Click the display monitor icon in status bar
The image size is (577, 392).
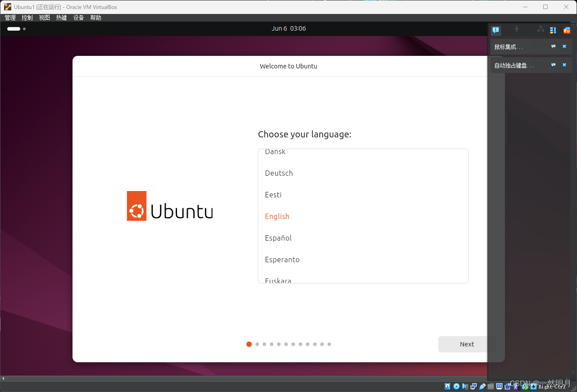click(499, 386)
